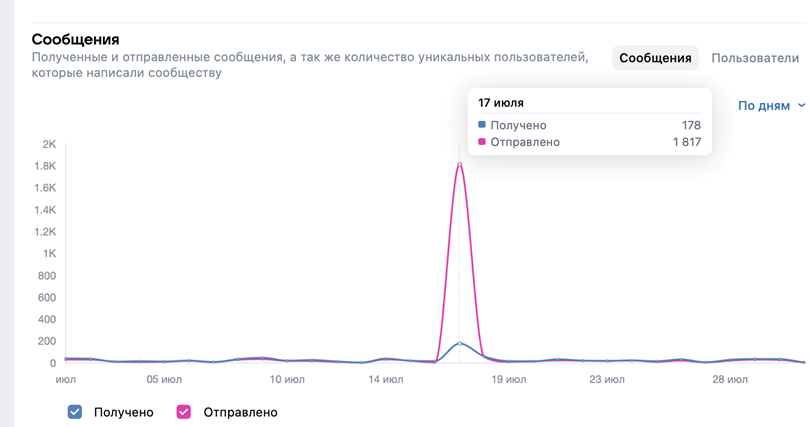The image size is (810, 427).
Task: Toggle the pink Отправлено checkbox
Action: click(184, 411)
